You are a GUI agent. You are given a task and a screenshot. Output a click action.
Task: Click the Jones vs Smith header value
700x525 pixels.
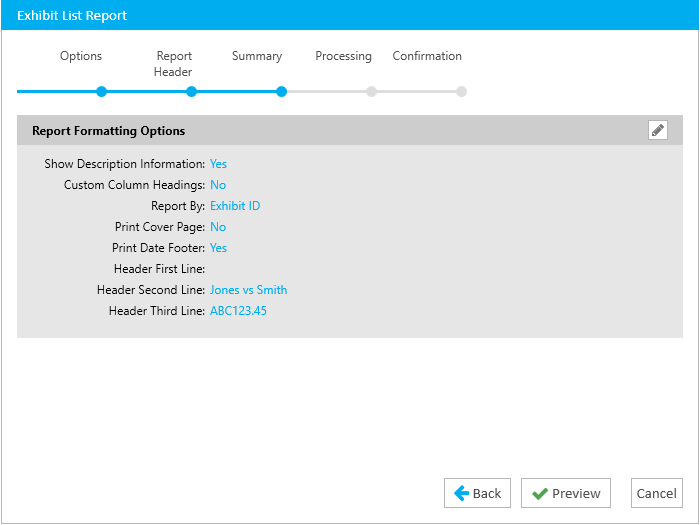pyautogui.click(x=248, y=290)
